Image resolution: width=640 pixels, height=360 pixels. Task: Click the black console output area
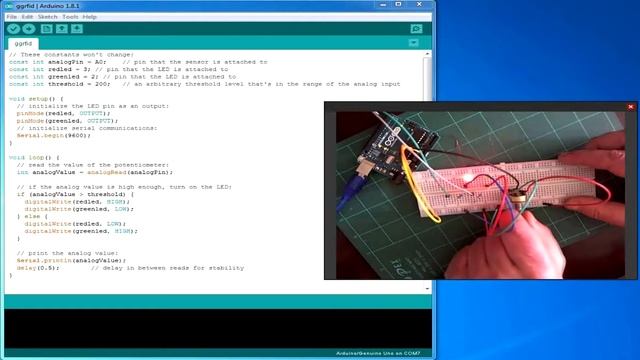pos(218,329)
